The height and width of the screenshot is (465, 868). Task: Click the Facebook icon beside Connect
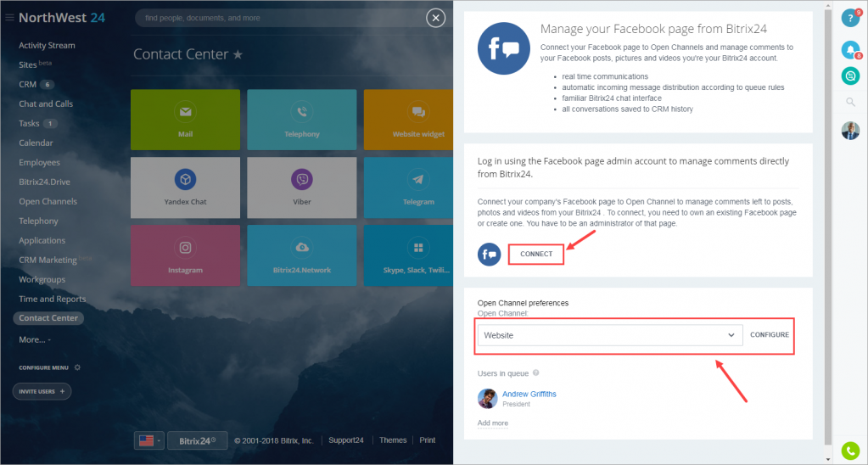point(490,254)
